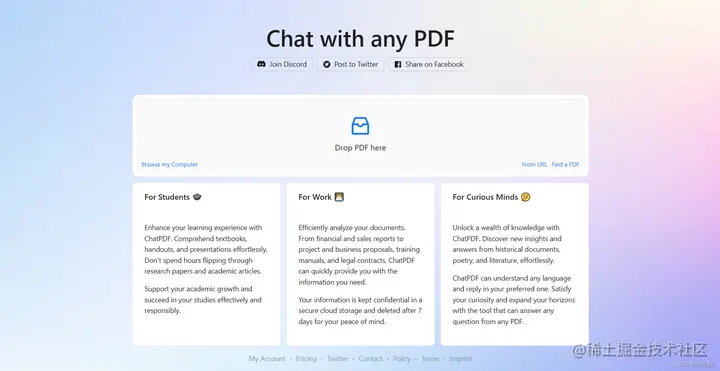Click the Chat with any PDF title
720x371 pixels.
[360, 39]
